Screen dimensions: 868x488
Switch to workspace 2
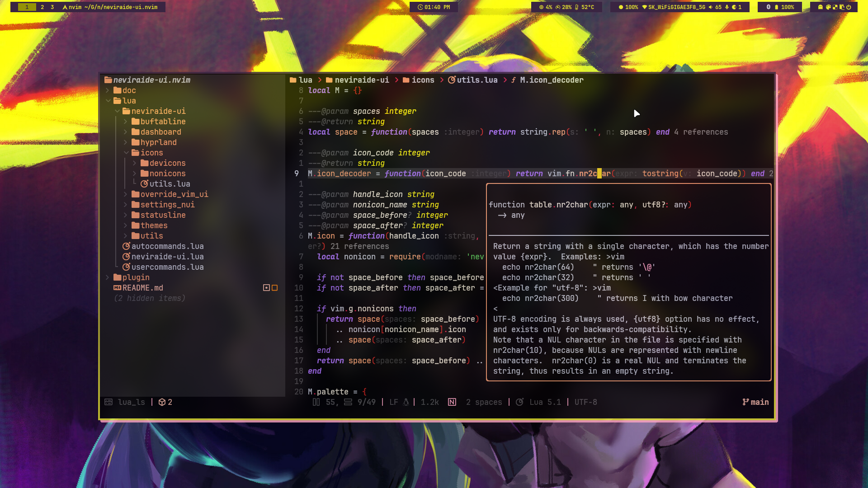[x=42, y=7]
